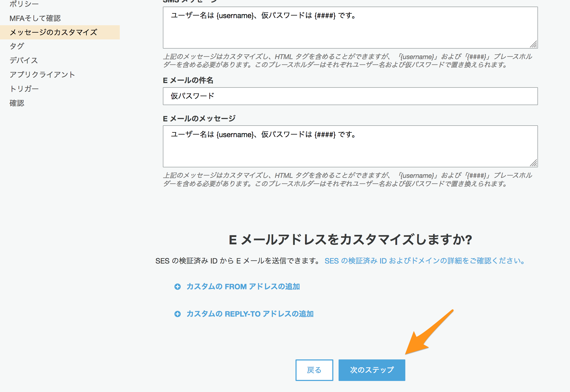Open the トリガー section
The height and width of the screenshot is (392, 570).
point(24,89)
